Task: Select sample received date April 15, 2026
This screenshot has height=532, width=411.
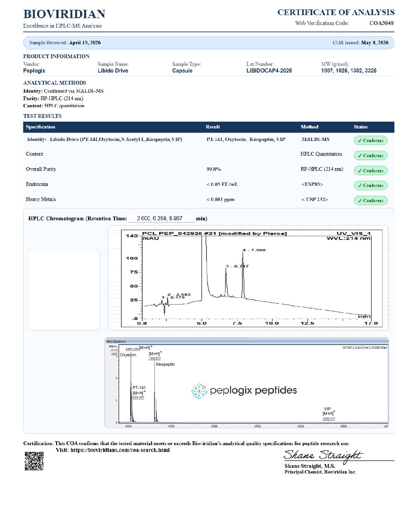Action: point(85,43)
